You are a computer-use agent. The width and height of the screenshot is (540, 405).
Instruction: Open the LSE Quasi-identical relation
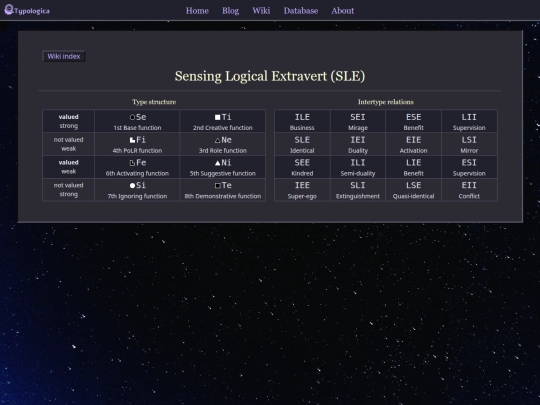413,189
